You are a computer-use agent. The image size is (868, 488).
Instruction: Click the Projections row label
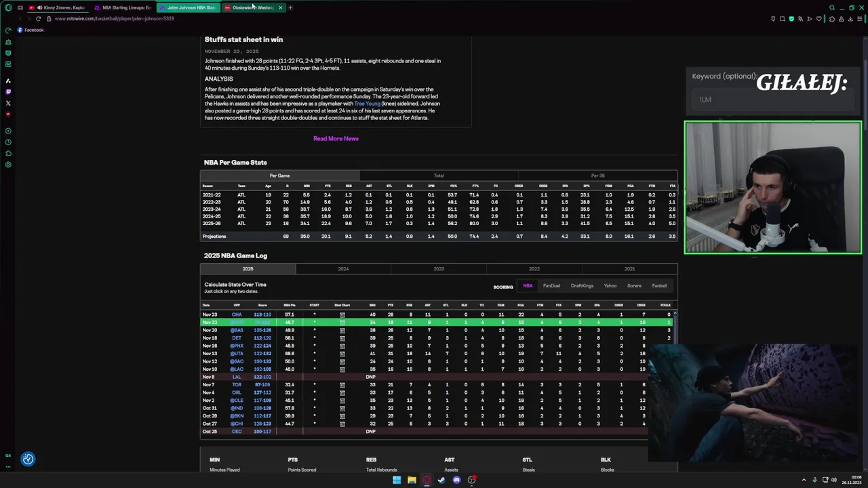click(x=214, y=237)
